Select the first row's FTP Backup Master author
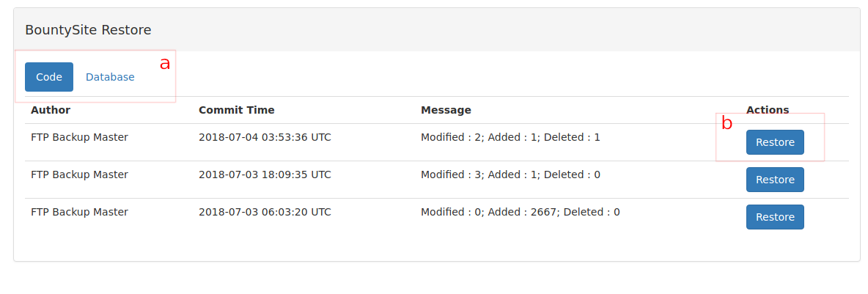Image resolution: width=868 pixels, height=294 pixels. [x=79, y=137]
